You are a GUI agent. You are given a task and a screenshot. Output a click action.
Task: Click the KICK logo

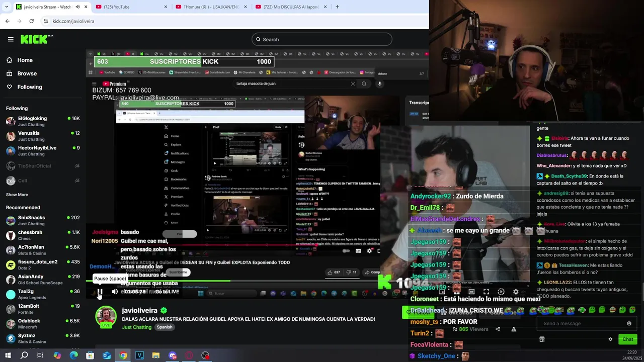tap(37, 39)
